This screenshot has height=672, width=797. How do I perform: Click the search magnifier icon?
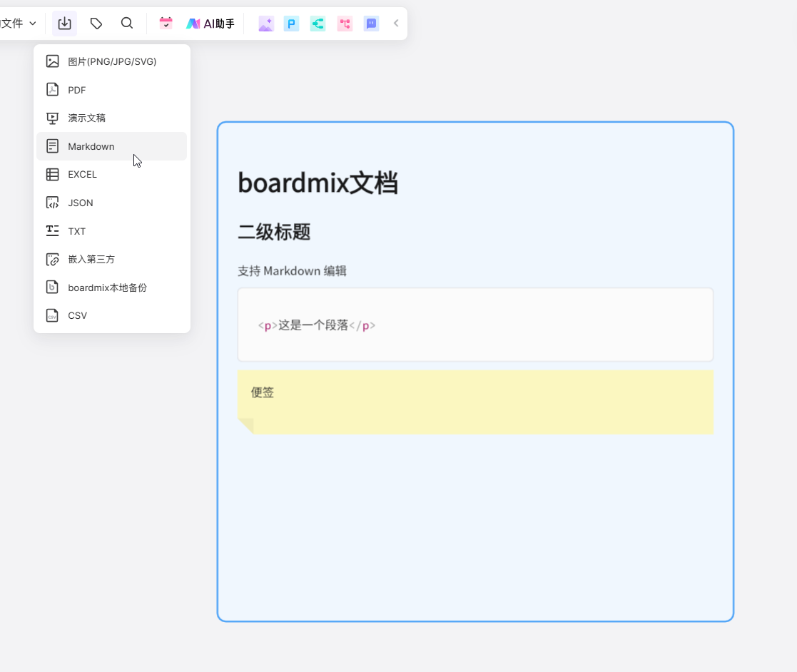pyautogui.click(x=127, y=24)
